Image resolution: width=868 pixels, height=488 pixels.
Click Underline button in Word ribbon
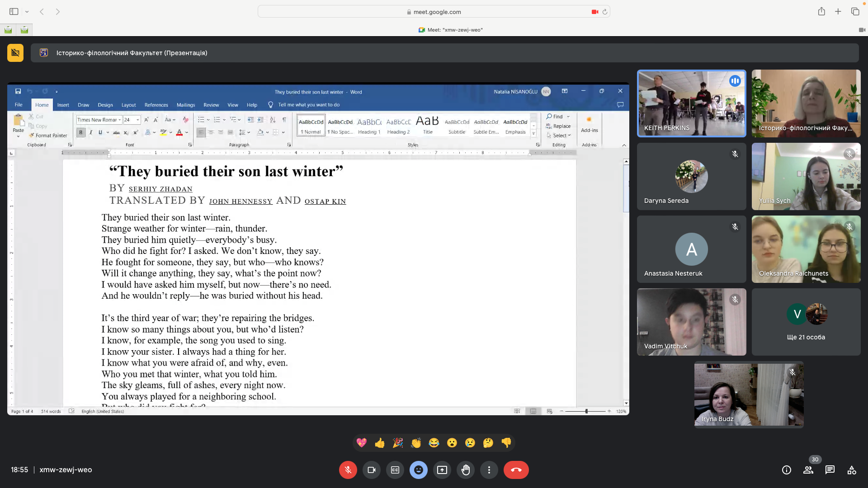(x=100, y=132)
